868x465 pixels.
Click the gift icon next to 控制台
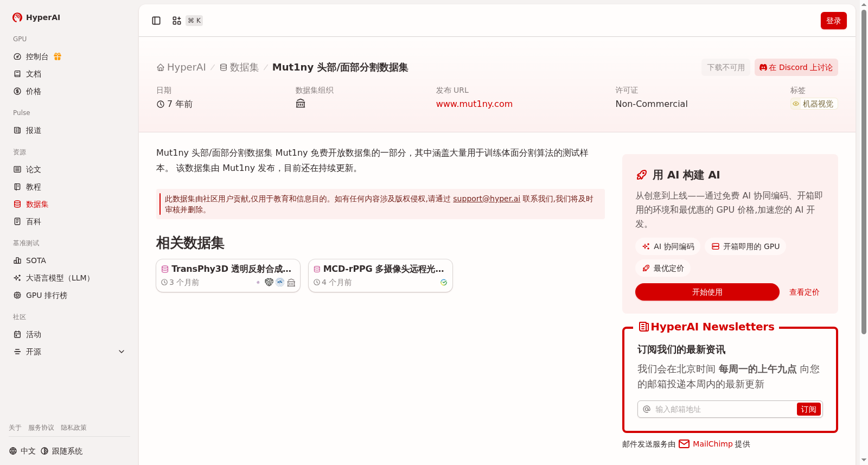click(58, 56)
